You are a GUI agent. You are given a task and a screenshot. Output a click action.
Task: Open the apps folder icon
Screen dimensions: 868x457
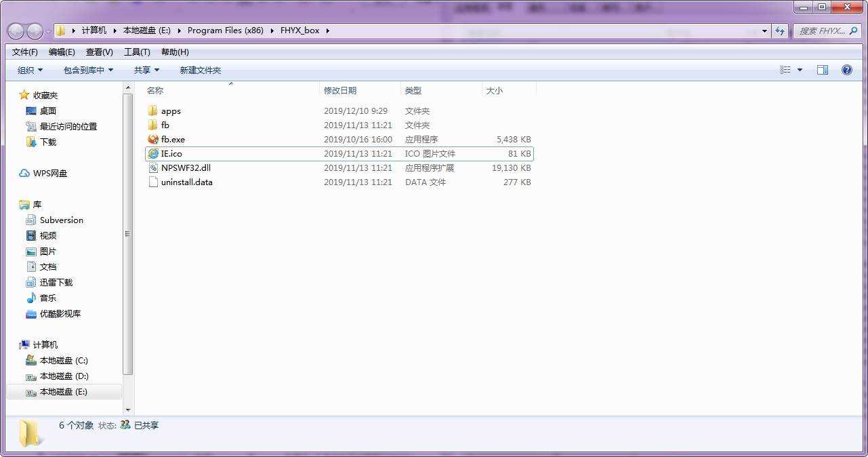153,111
